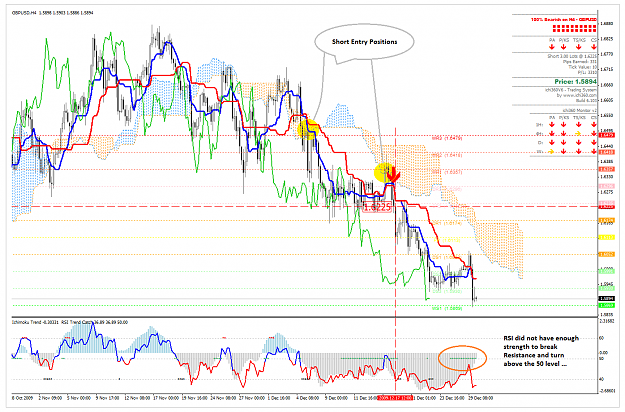Viewport: 625px width, 412px height.
Task: Click the 'Short 3.00 Lots @ 1.6225' line
Action: point(572,56)
